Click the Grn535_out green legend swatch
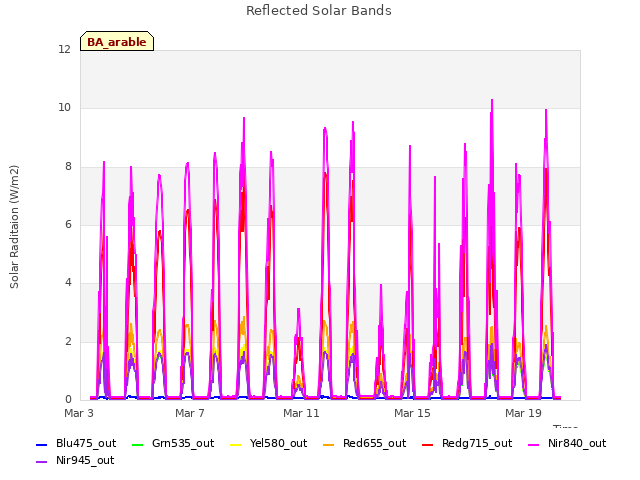This screenshot has height=480, width=640. click(x=138, y=444)
